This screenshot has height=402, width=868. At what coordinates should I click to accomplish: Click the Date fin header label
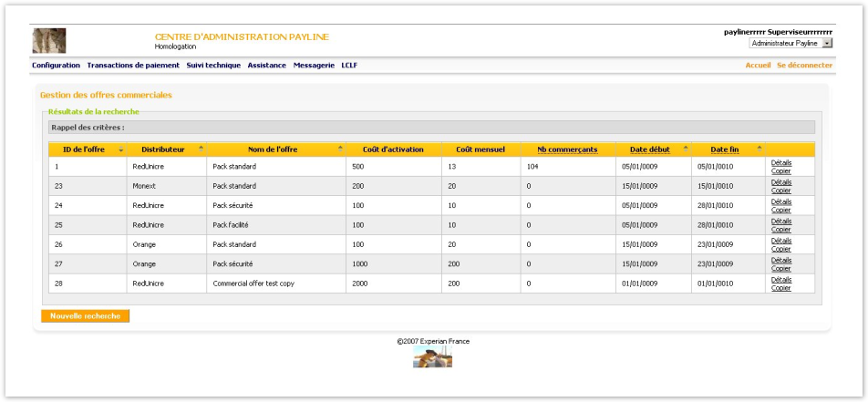pos(725,149)
